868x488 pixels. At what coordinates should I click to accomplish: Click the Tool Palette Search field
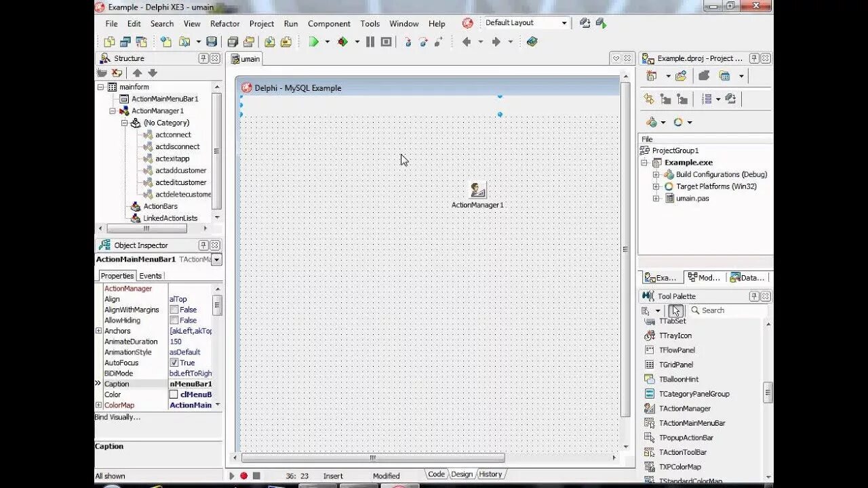[729, 310]
